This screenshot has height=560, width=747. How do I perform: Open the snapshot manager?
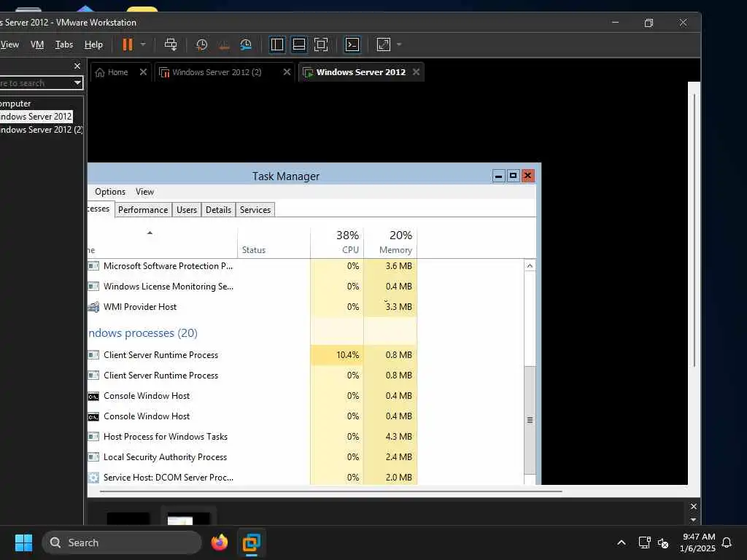(x=246, y=44)
